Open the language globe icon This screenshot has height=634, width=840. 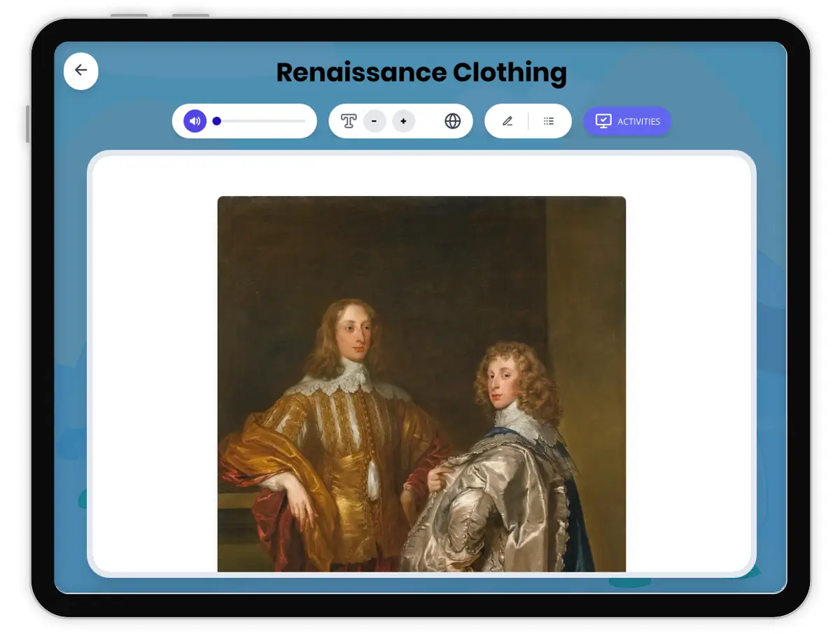pos(453,121)
